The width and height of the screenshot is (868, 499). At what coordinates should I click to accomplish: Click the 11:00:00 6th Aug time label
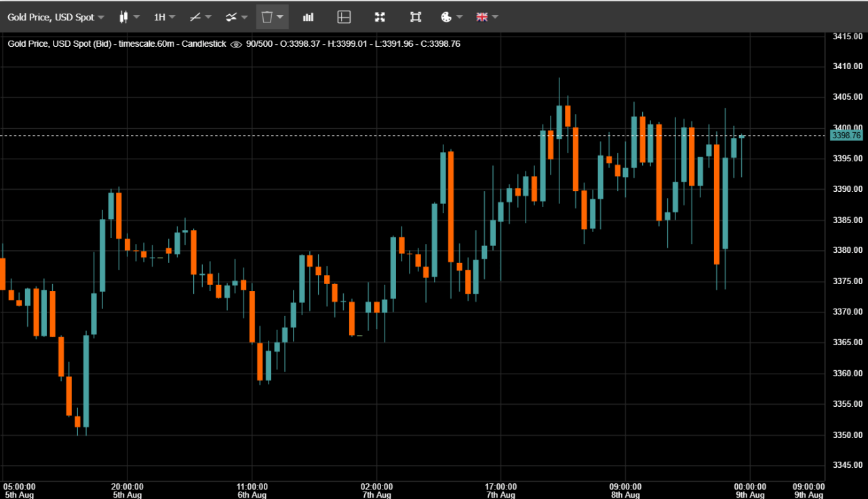point(252,491)
